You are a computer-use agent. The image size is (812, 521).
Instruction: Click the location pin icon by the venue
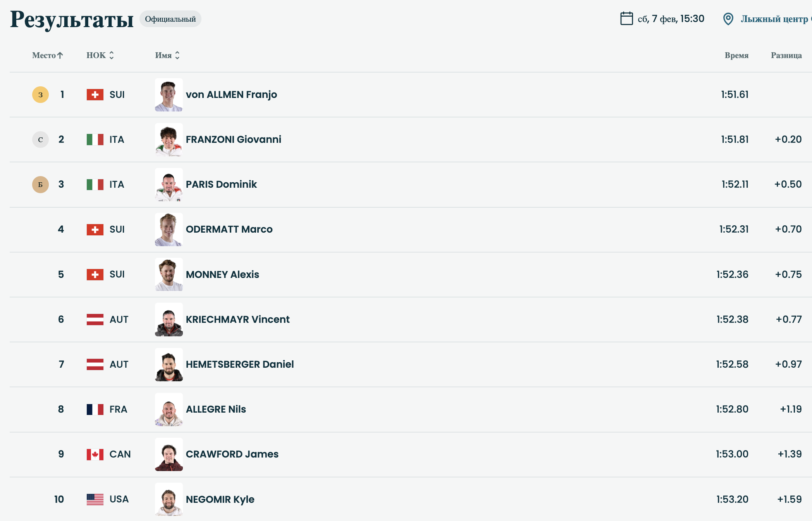pyautogui.click(x=728, y=19)
